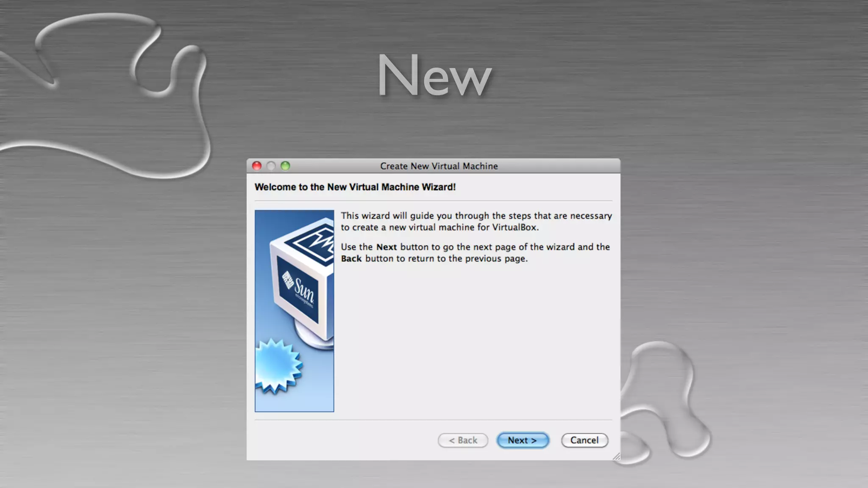868x488 pixels.
Task: Click the word 'VirtualBox' in the description paragraph
Action: click(514, 227)
